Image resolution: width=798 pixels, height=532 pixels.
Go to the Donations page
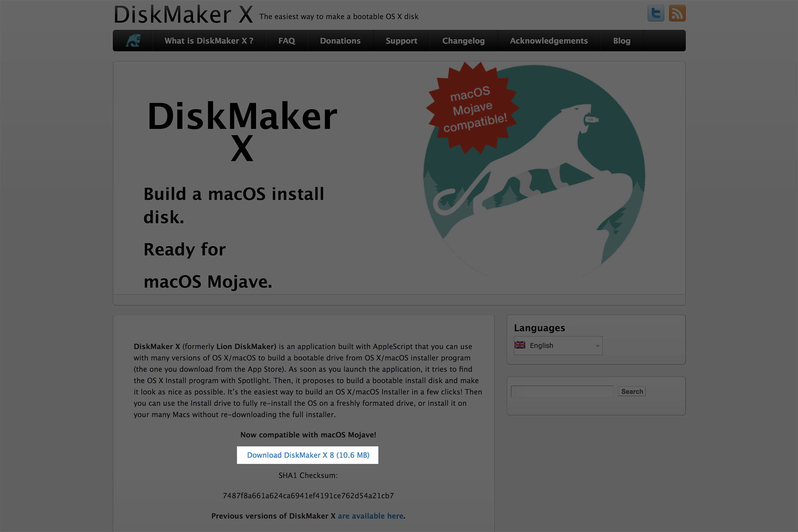(340, 41)
